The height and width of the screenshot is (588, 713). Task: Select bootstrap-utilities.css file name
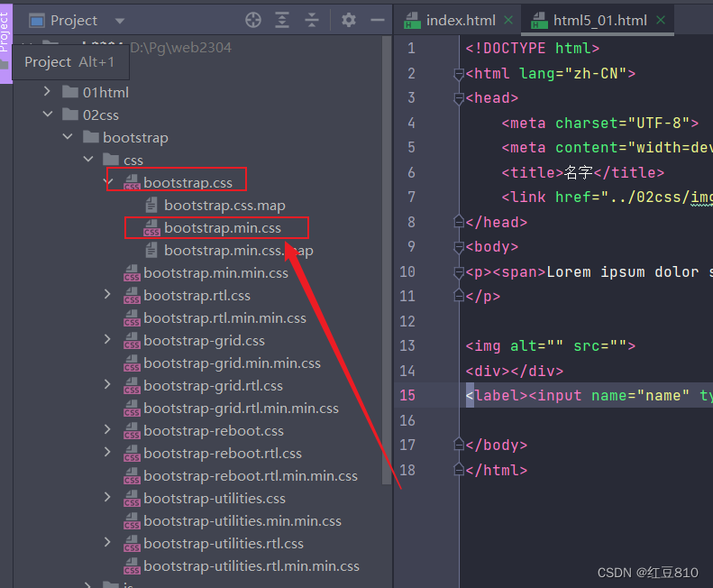tap(215, 499)
